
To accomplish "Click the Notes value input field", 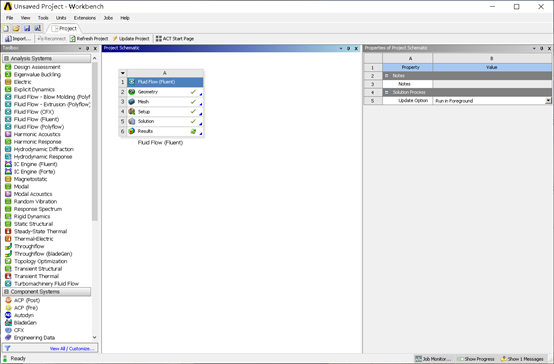I will pos(492,84).
